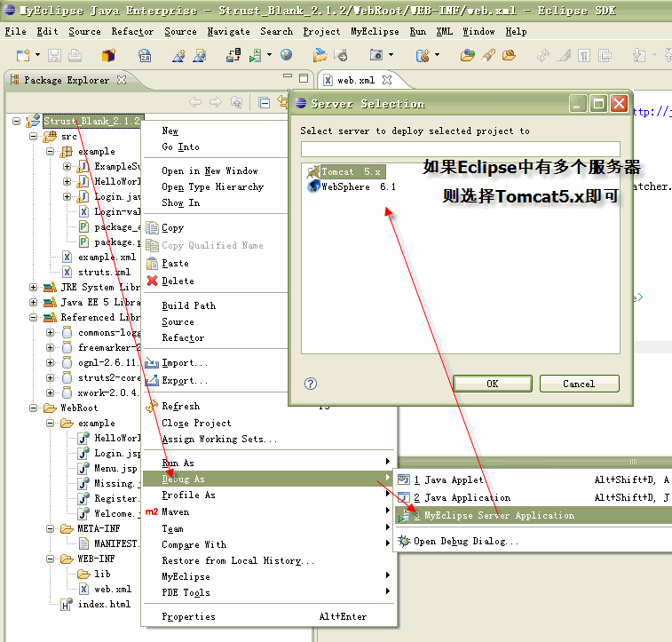This screenshot has height=642, width=672.
Task: Expand the Java EE 5 Libraries node
Action: point(33,302)
